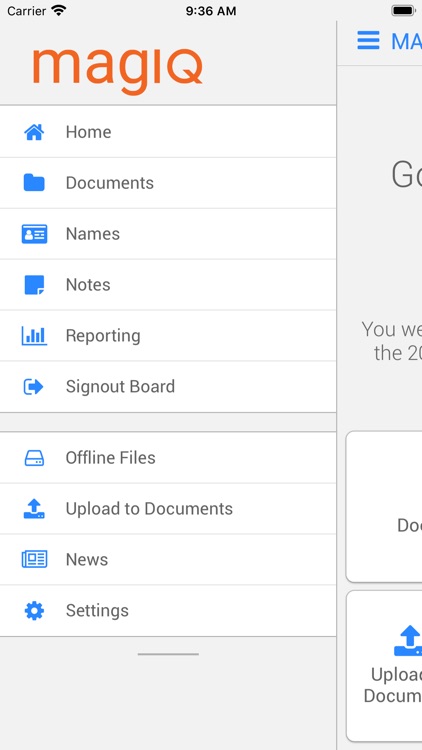Click the magiQ logo
Image resolution: width=422 pixels, height=750 pixels.
(x=118, y=71)
